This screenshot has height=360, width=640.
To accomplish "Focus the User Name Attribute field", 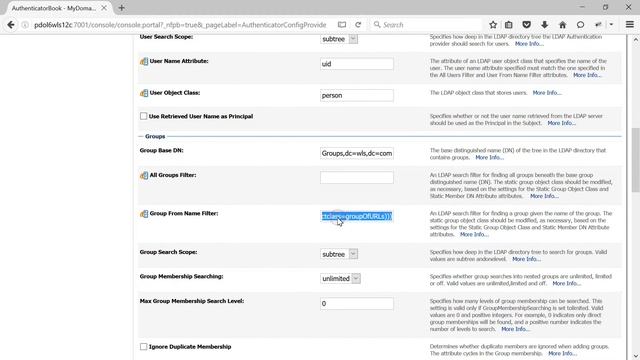I will click(x=357, y=64).
